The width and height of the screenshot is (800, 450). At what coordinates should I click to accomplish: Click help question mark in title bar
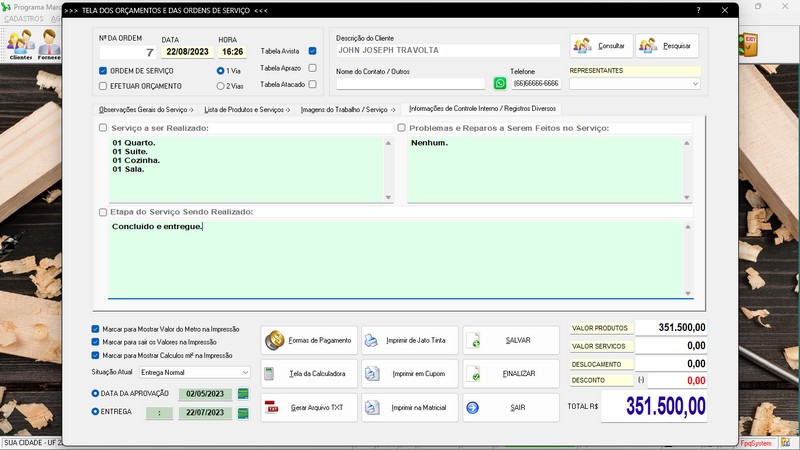coord(698,10)
